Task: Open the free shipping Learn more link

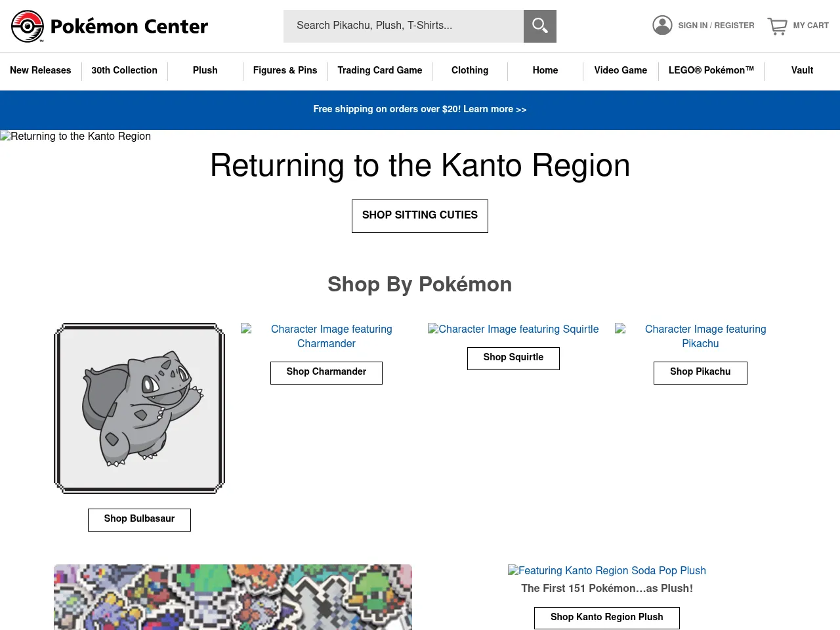Action: tap(494, 110)
